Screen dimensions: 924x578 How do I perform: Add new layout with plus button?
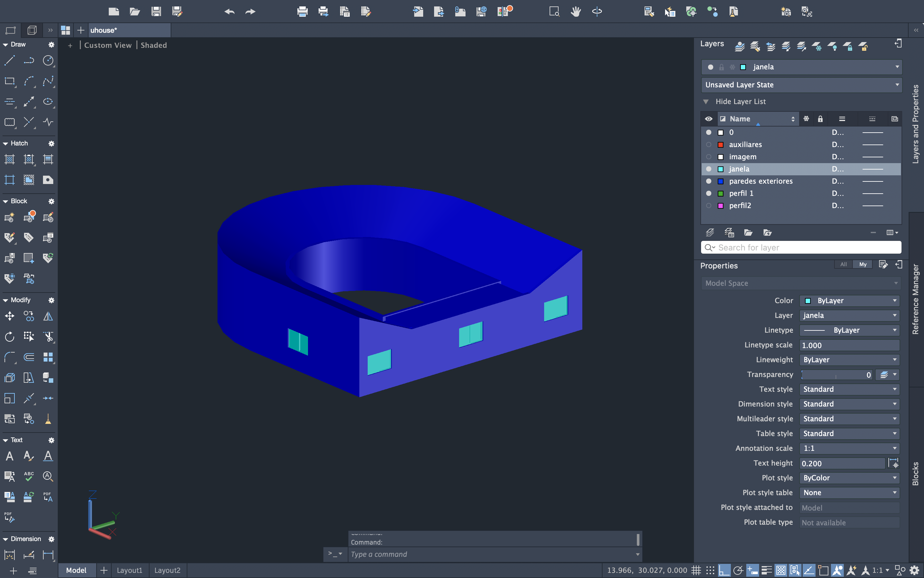click(x=104, y=570)
